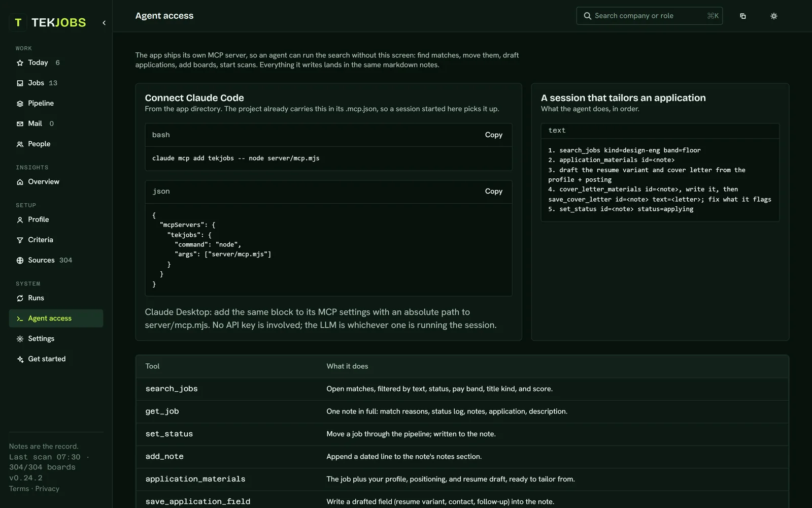Go to Pipeline page
Image resolution: width=812 pixels, height=508 pixels.
point(56,103)
